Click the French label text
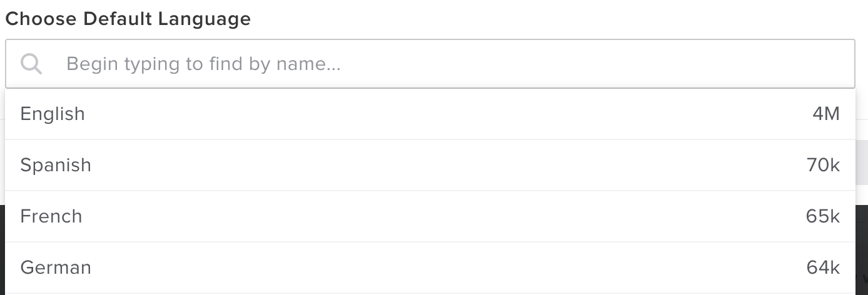This screenshot has width=868, height=295. [51, 216]
